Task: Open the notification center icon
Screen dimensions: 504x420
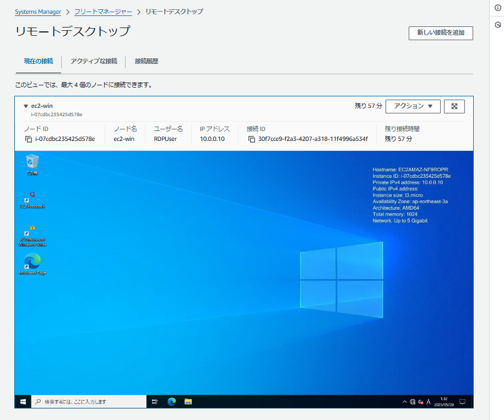Action: (462, 402)
